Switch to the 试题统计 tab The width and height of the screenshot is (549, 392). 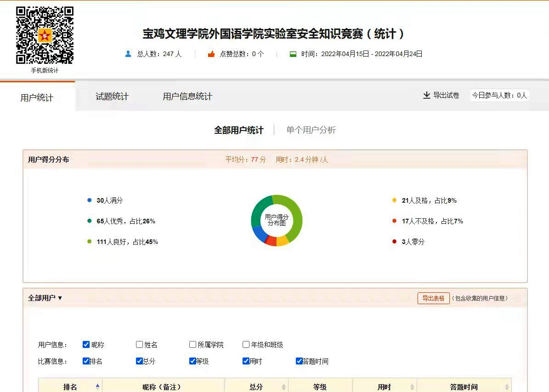pyautogui.click(x=112, y=97)
